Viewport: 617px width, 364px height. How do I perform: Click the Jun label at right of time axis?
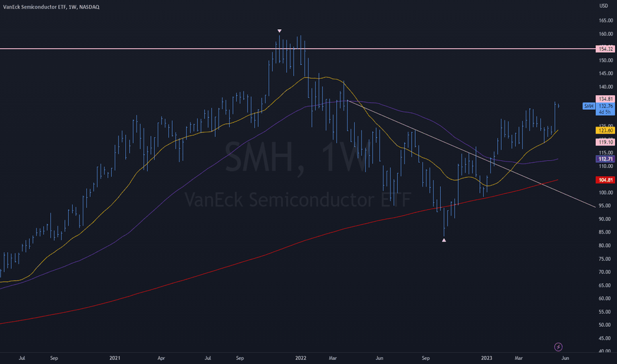pyautogui.click(x=565, y=358)
